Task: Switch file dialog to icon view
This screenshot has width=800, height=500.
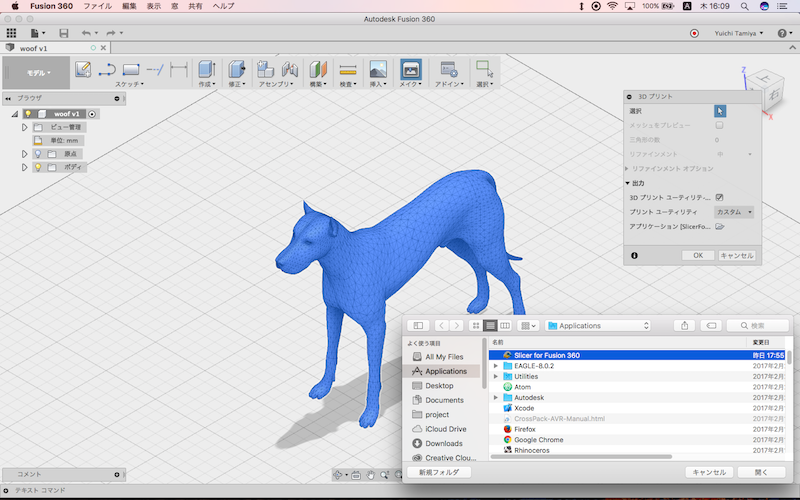Action: pos(476,326)
